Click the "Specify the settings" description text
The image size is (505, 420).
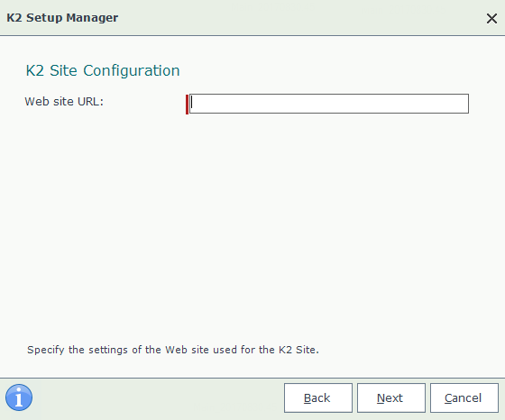click(173, 350)
